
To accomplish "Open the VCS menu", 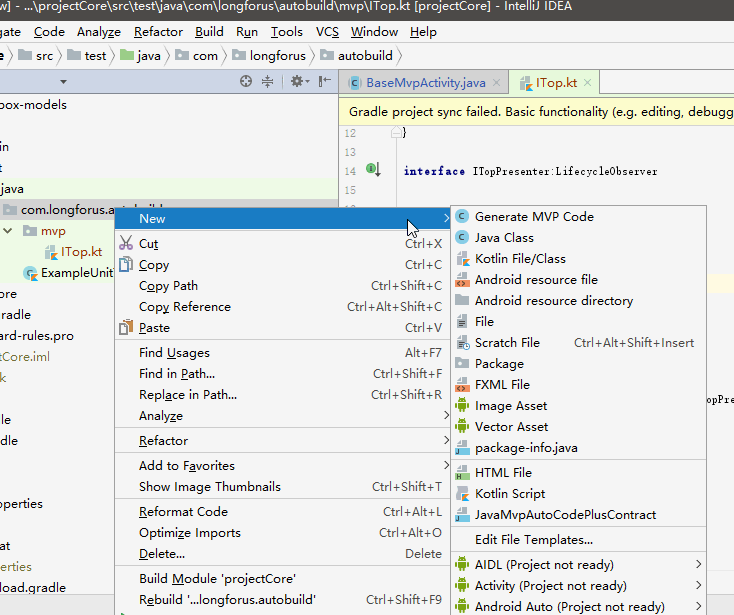I will pyautogui.click(x=327, y=32).
